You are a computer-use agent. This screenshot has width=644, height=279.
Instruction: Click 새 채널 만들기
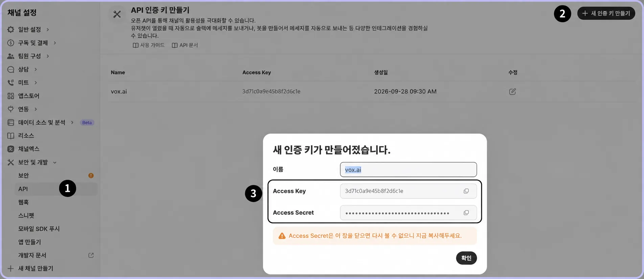pos(36,269)
